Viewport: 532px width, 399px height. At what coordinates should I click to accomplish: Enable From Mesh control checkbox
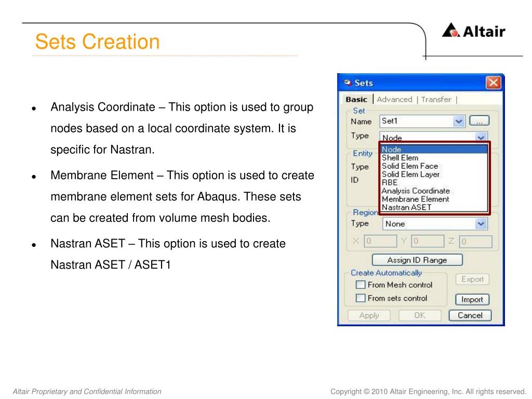tap(361, 285)
